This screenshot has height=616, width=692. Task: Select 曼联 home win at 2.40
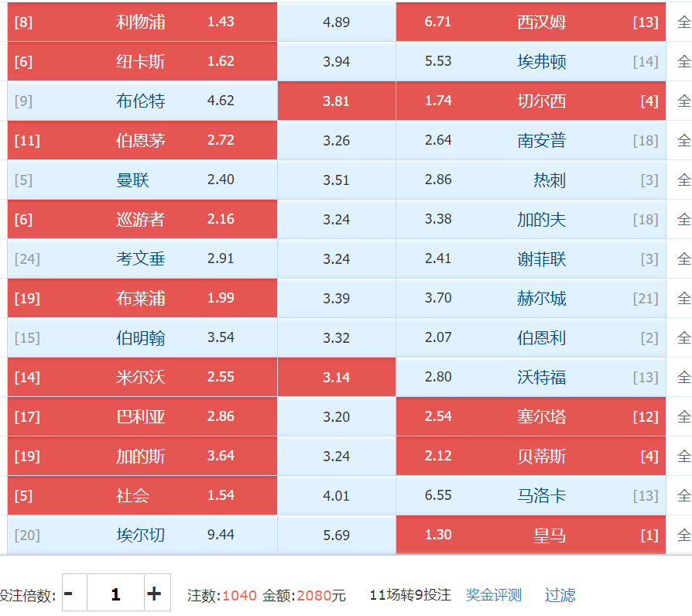142,180
